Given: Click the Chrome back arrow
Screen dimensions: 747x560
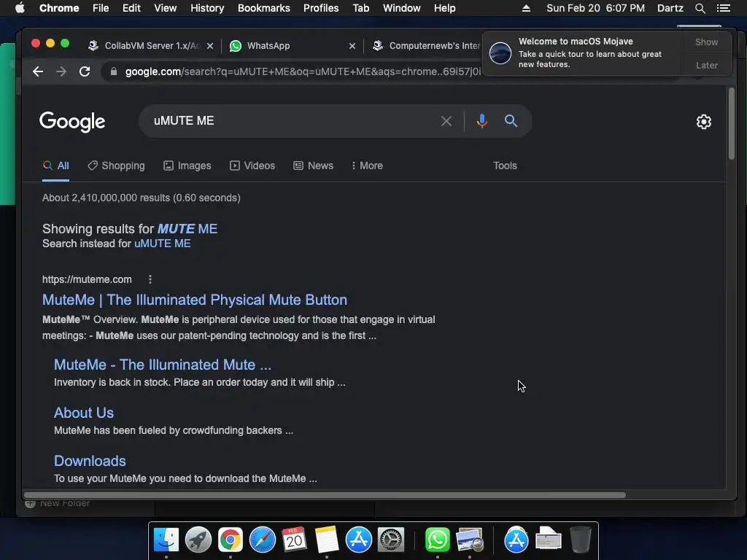Looking at the screenshot, I should [38, 71].
